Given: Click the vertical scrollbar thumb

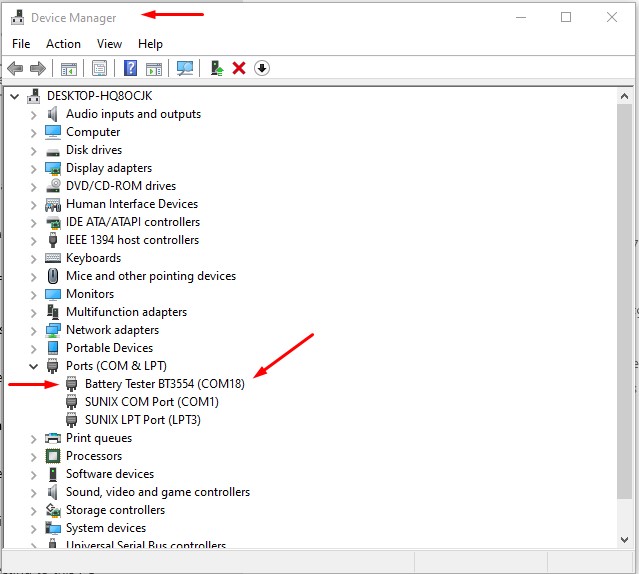Looking at the screenshot, I should click(x=624, y=301).
